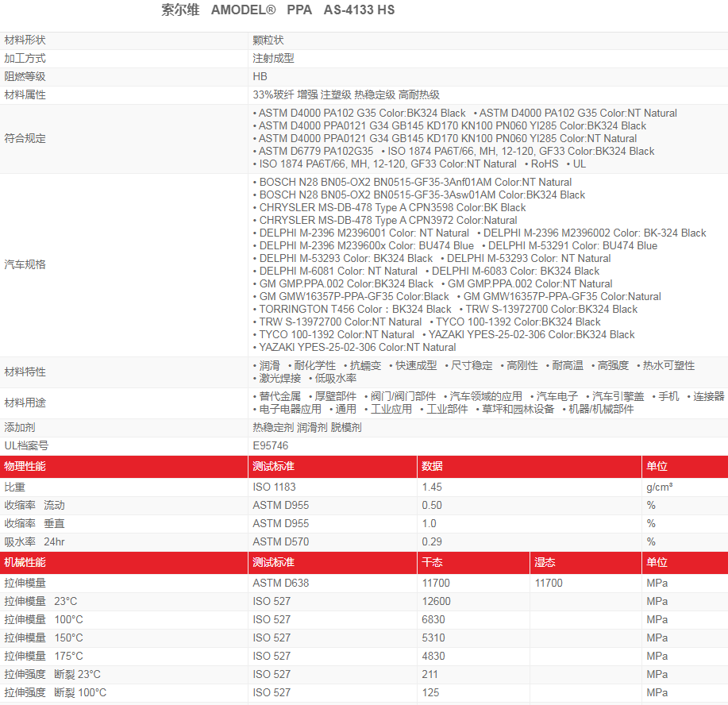The height and width of the screenshot is (705, 728).
Task: Click the 干态 column header
Action: click(x=432, y=562)
